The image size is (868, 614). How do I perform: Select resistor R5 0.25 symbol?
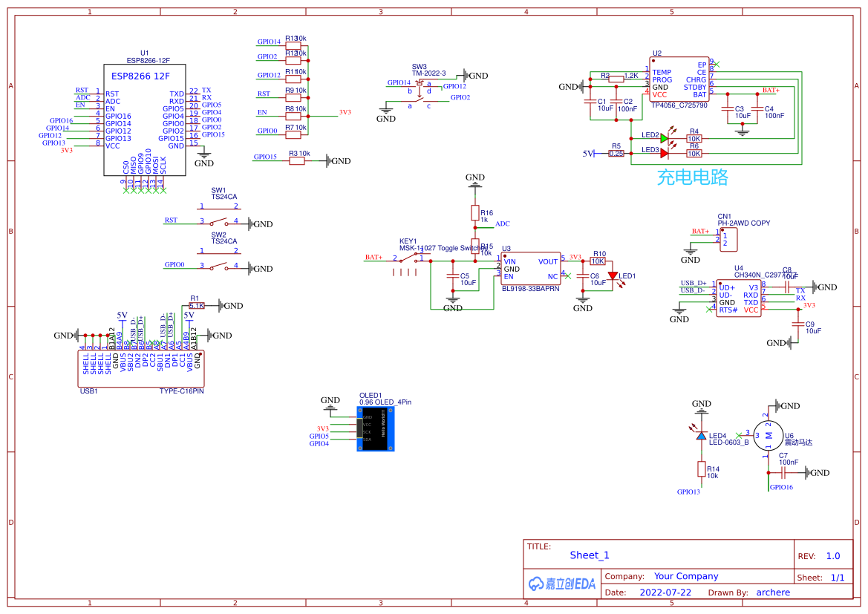[616, 154]
